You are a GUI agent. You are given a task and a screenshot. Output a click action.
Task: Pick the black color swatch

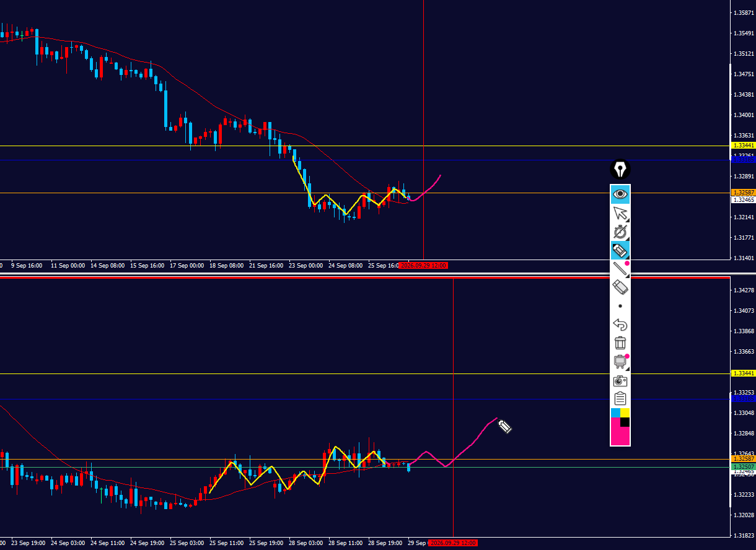tap(625, 422)
